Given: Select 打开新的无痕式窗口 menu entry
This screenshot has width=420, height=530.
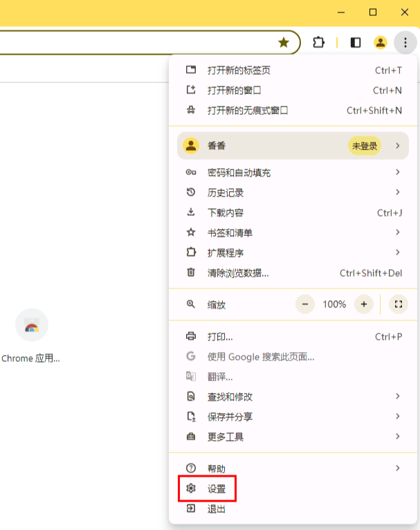Looking at the screenshot, I should coord(293,110).
